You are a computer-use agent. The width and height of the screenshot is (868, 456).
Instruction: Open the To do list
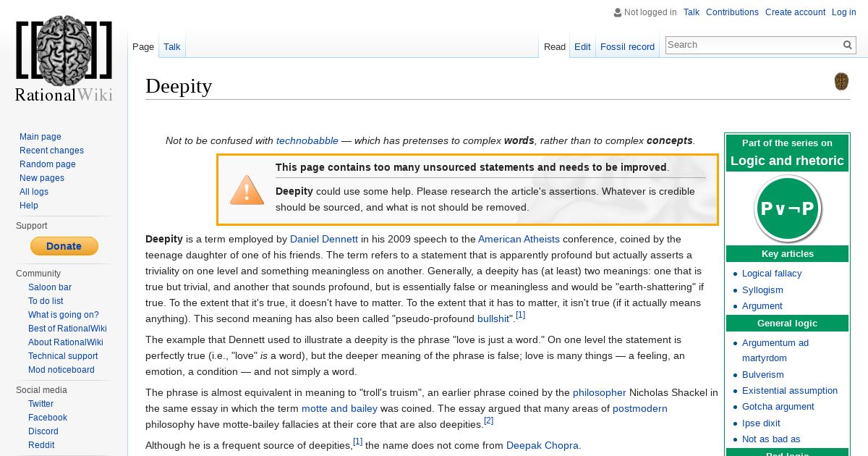pyautogui.click(x=46, y=301)
